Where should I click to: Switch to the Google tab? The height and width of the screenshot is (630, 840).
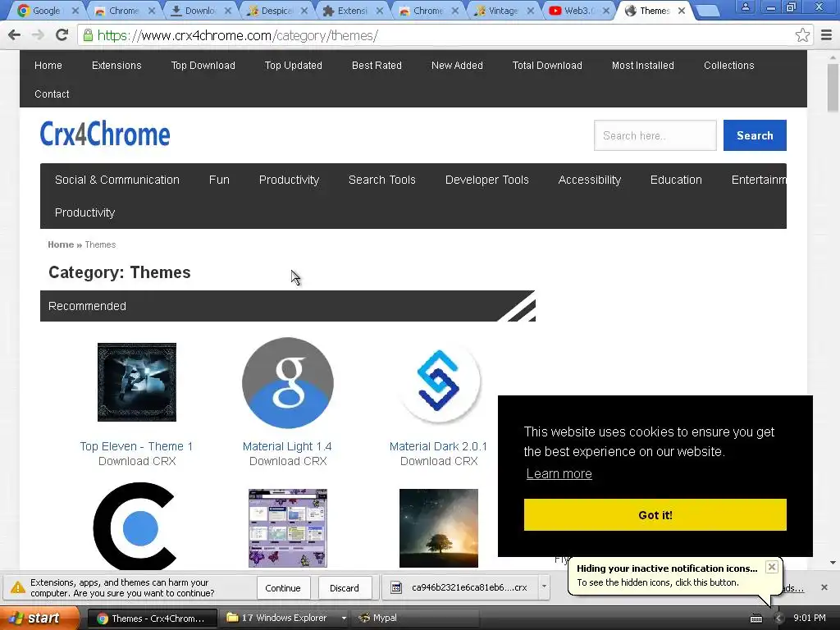pos(46,11)
